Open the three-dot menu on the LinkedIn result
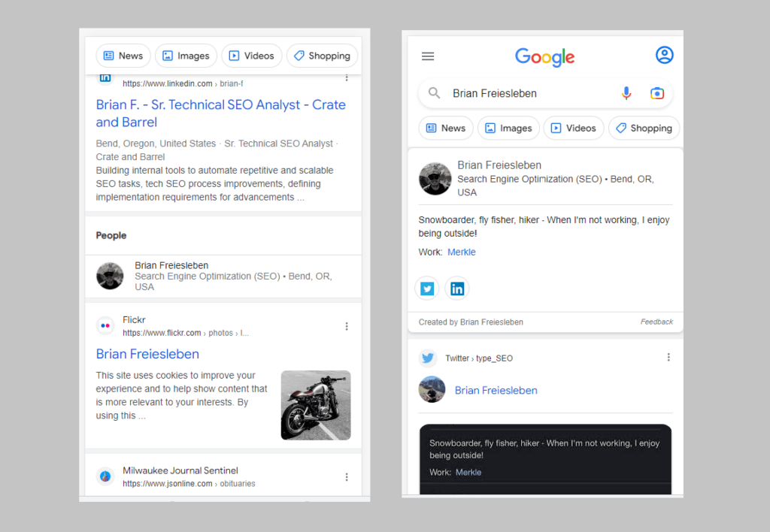Screen dimensions: 770x532 click(x=347, y=77)
